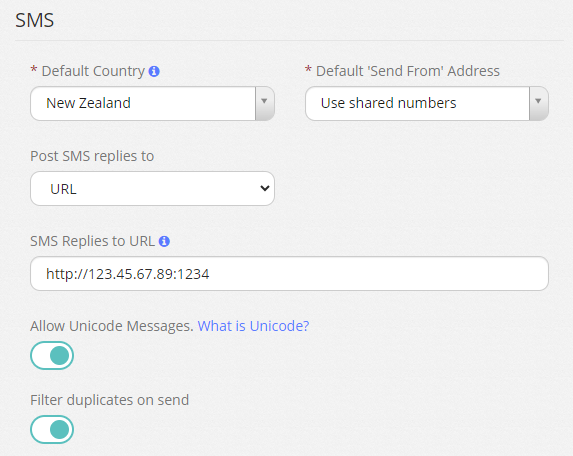This screenshot has width=573, height=456.
Task: Click the 'SMS Replies to URL' label text
Action: [92, 241]
